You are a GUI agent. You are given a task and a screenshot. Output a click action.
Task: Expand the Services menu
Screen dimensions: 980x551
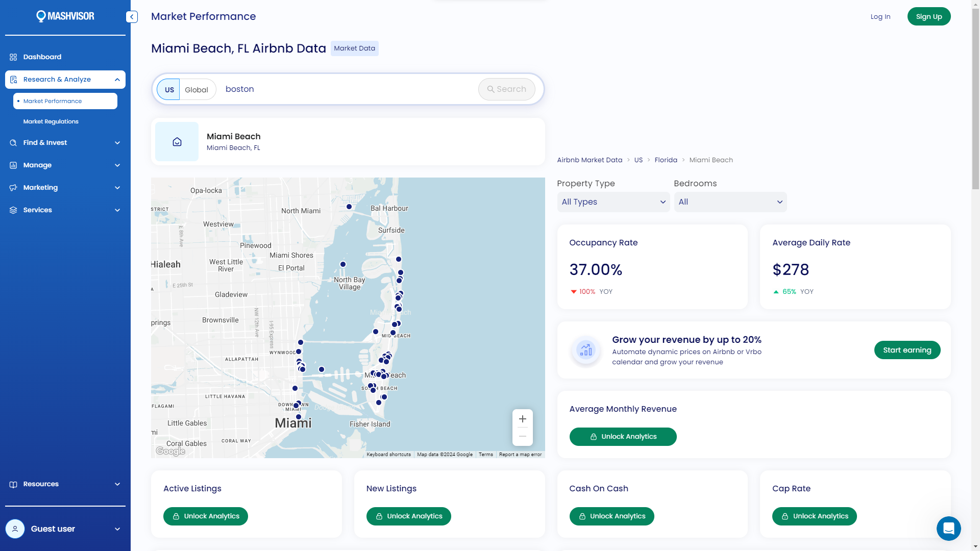[117, 210]
